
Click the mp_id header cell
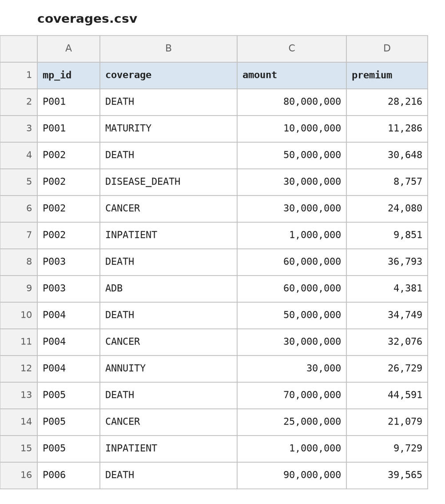68,76
